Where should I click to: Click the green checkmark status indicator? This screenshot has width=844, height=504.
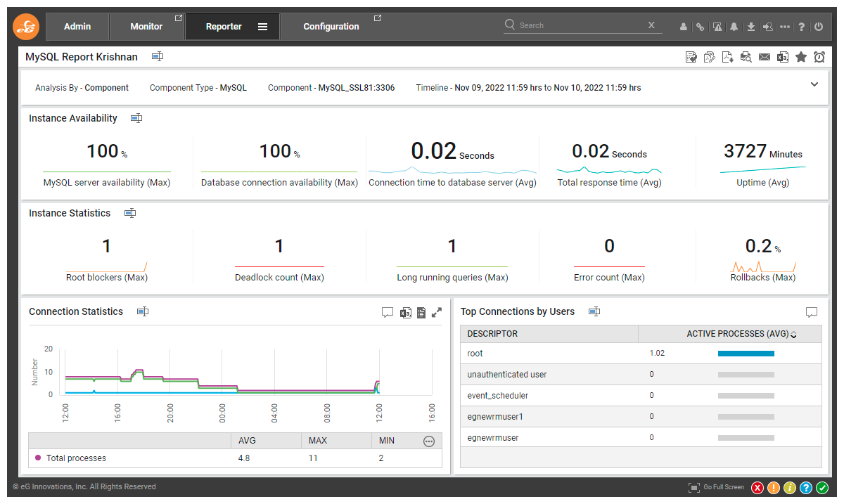click(822, 488)
